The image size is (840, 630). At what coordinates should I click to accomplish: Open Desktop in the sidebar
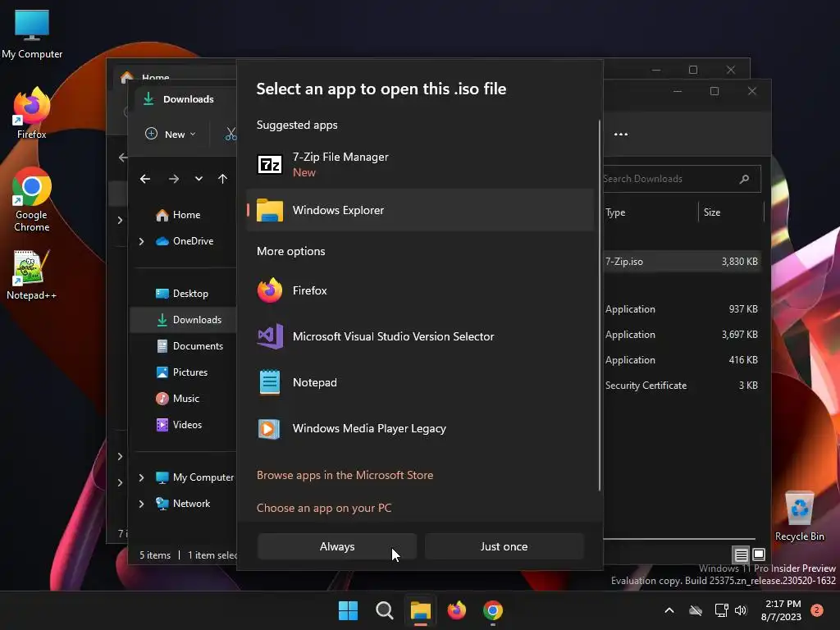coord(181,294)
